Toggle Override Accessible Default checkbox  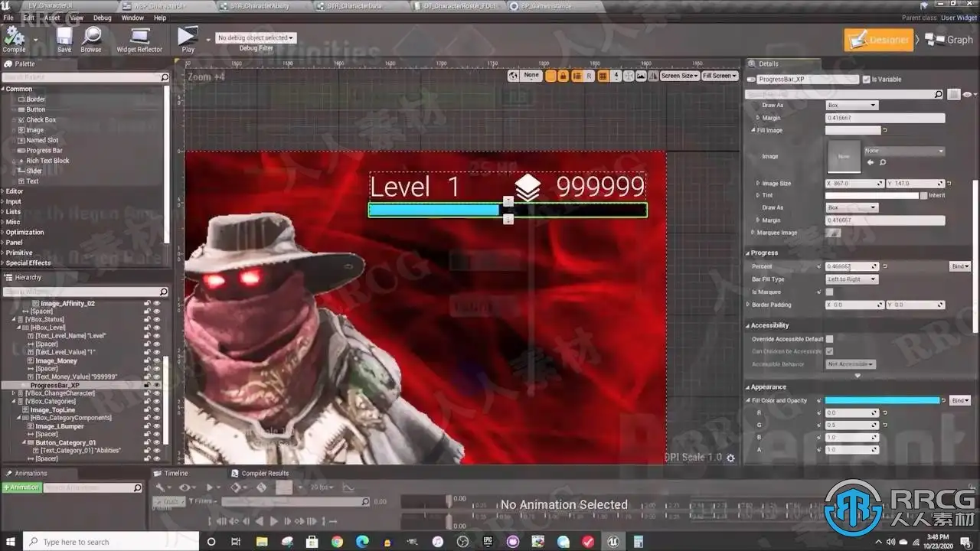tap(829, 339)
